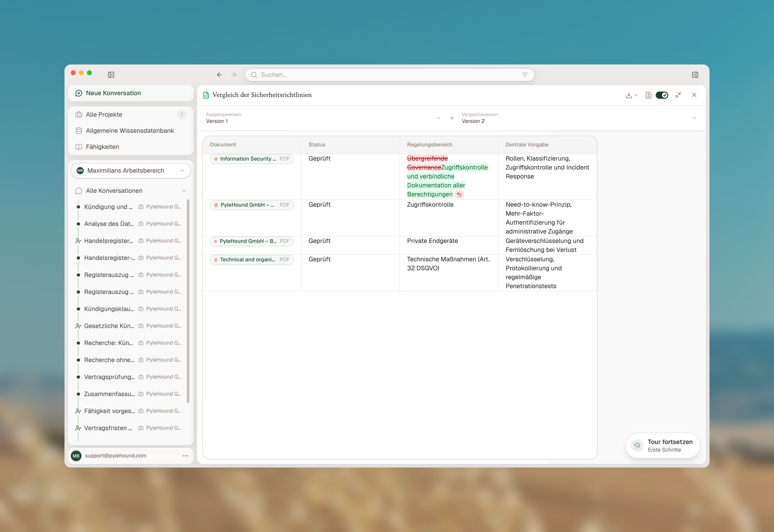Revert the Regelungsbereich change with undo icon
774x532 pixels.
[459, 194]
